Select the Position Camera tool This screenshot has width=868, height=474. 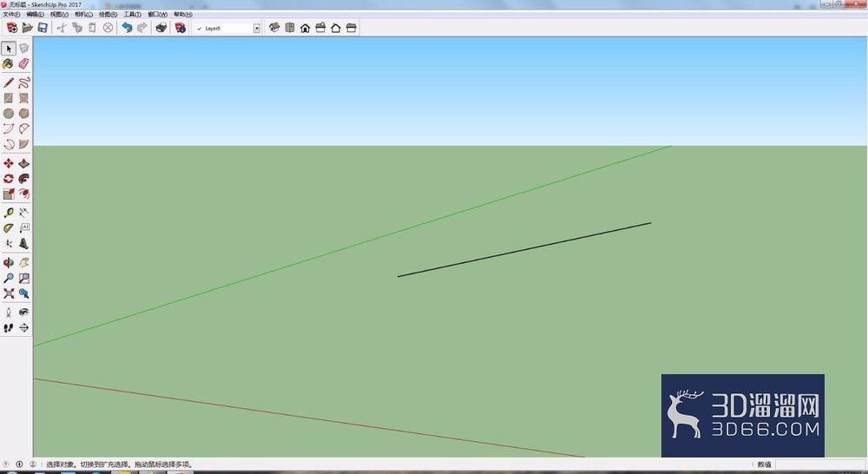point(9,313)
